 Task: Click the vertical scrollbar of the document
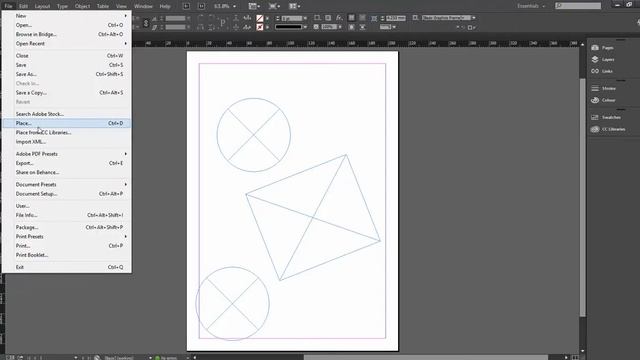click(x=582, y=197)
